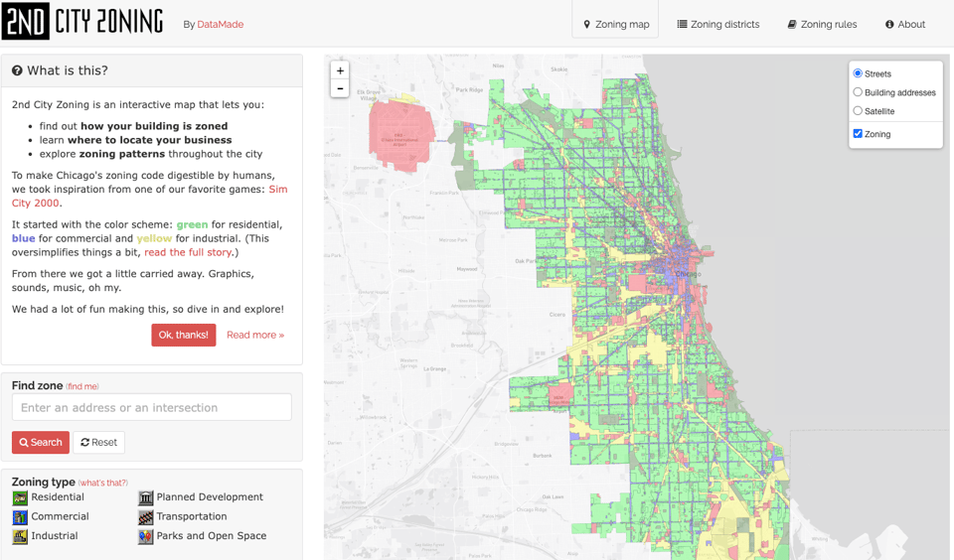
Task: Click the Industrial zoning type icon
Action: point(20,536)
